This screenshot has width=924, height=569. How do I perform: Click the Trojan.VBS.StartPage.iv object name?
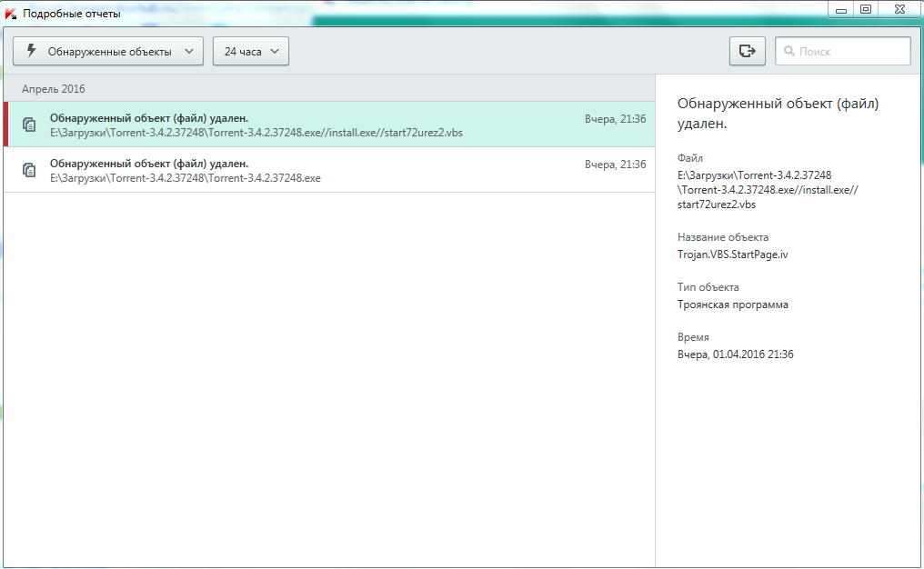(732, 255)
